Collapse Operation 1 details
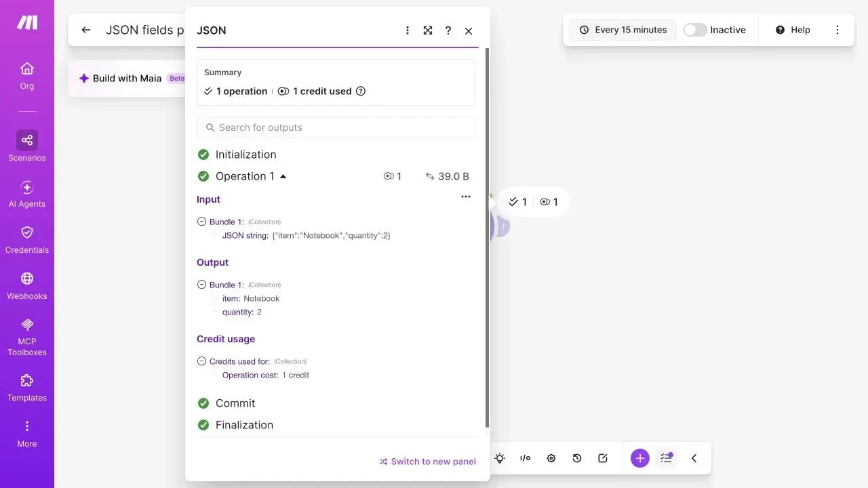This screenshot has width=868, height=488. tap(283, 176)
